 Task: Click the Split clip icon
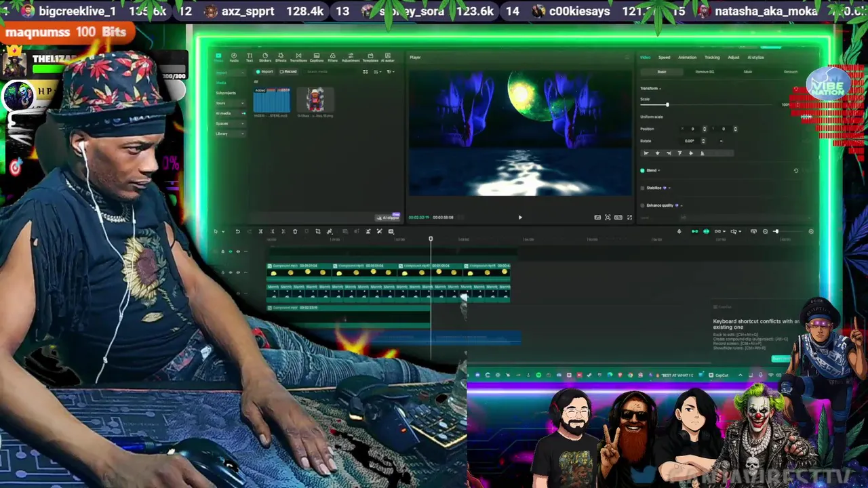click(260, 231)
